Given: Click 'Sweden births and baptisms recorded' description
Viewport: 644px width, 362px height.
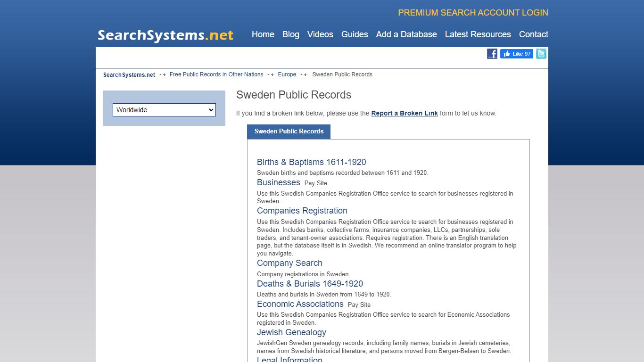Looking at the screenshot, I should (343, 173).
